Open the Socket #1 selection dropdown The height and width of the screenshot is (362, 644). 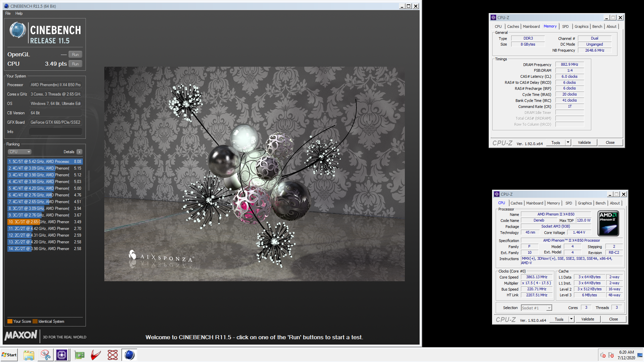pos(536,308)
